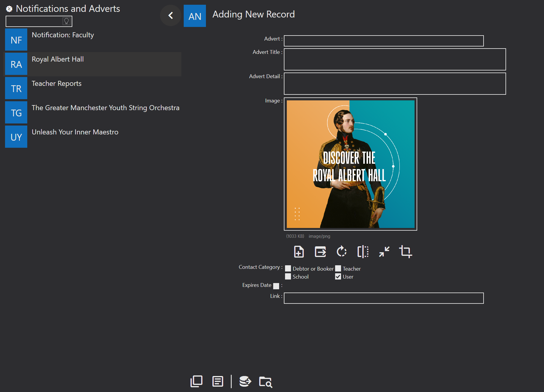
Task: Select the crop image tool
Action: tap(406, 252)
